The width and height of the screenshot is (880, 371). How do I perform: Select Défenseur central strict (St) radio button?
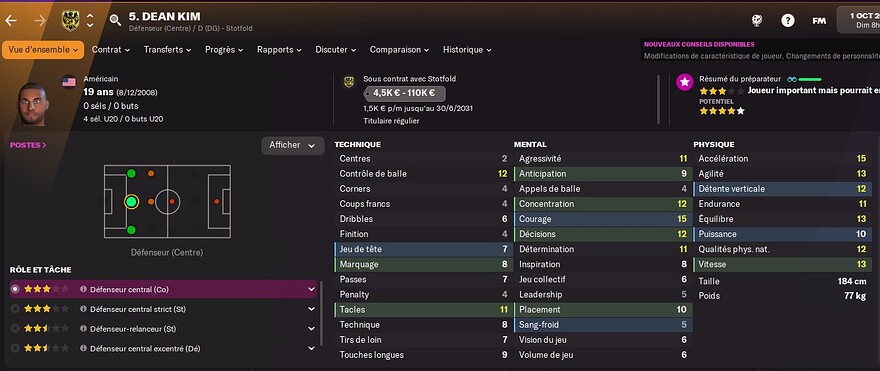pos(15,309)
